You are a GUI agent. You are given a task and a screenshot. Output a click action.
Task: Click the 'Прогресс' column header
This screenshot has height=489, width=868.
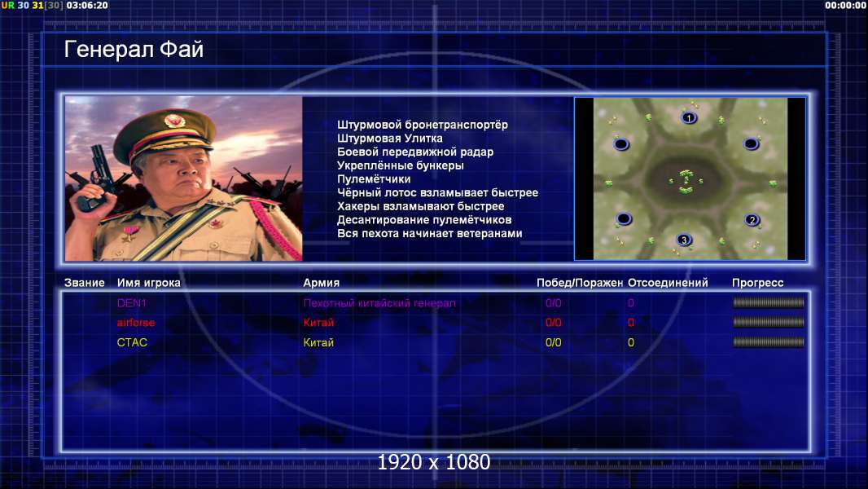click(x=757, y=283)
